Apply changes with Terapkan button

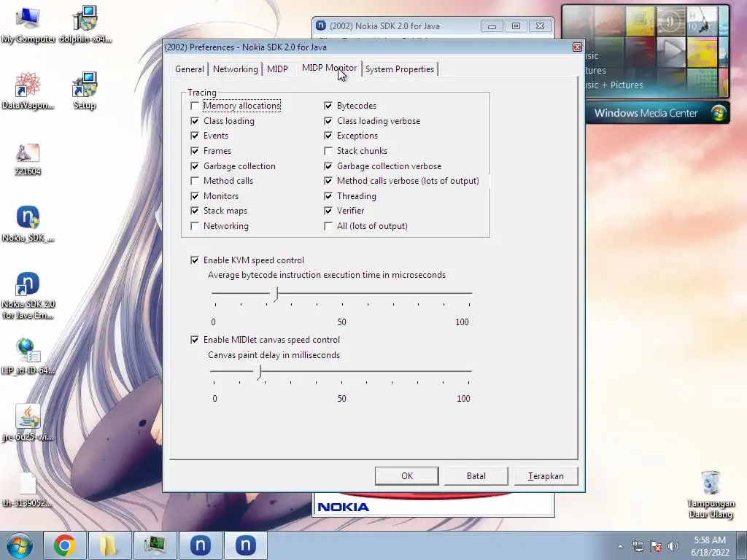tap(546, 476)
